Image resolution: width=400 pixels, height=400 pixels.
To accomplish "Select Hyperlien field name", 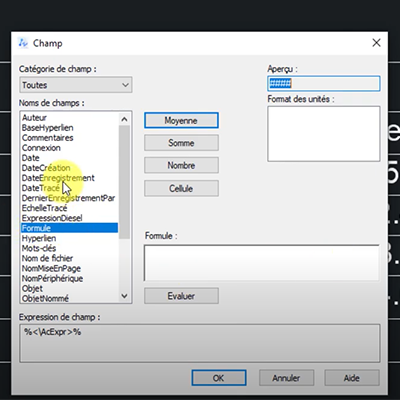I will pyautogui.click(x=39, y=238).
